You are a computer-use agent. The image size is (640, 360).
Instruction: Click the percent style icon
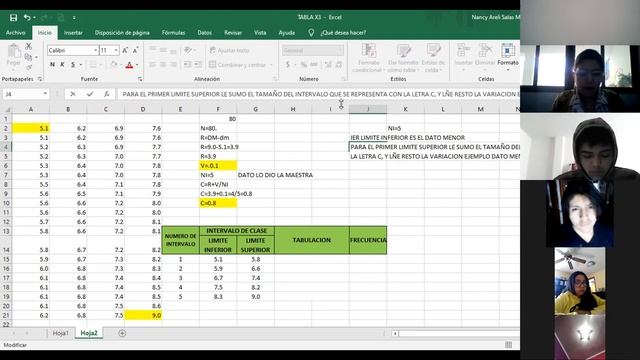(303, 64)
